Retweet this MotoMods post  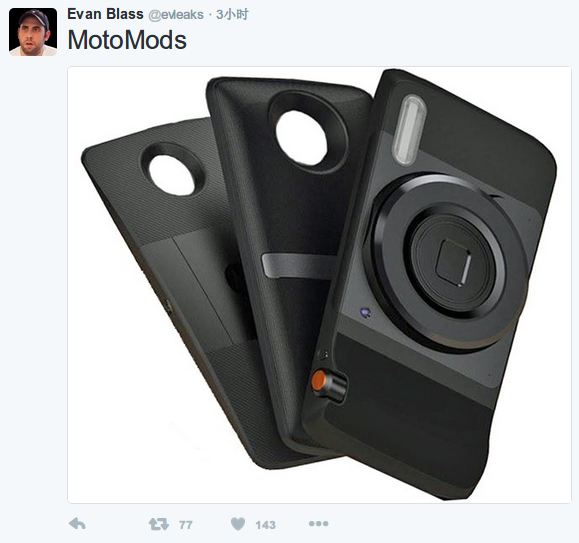tap(159, 524)
